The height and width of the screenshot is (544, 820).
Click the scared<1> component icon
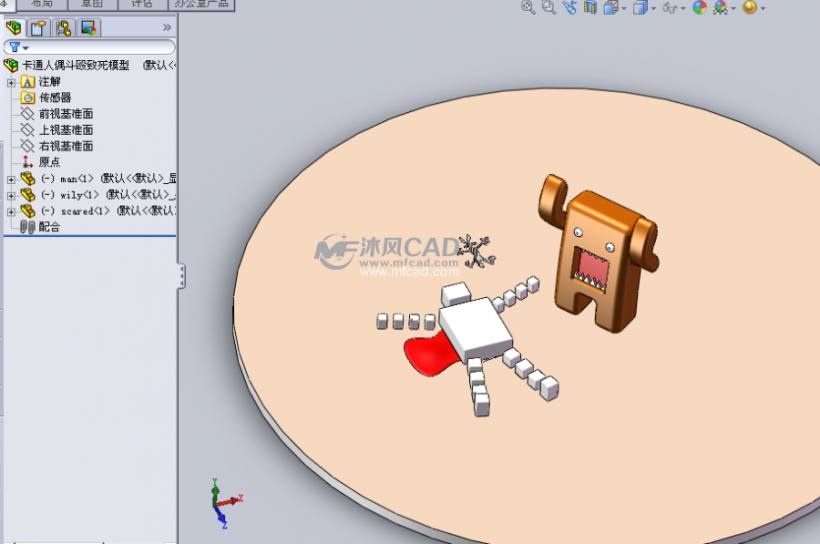(28, 211)
